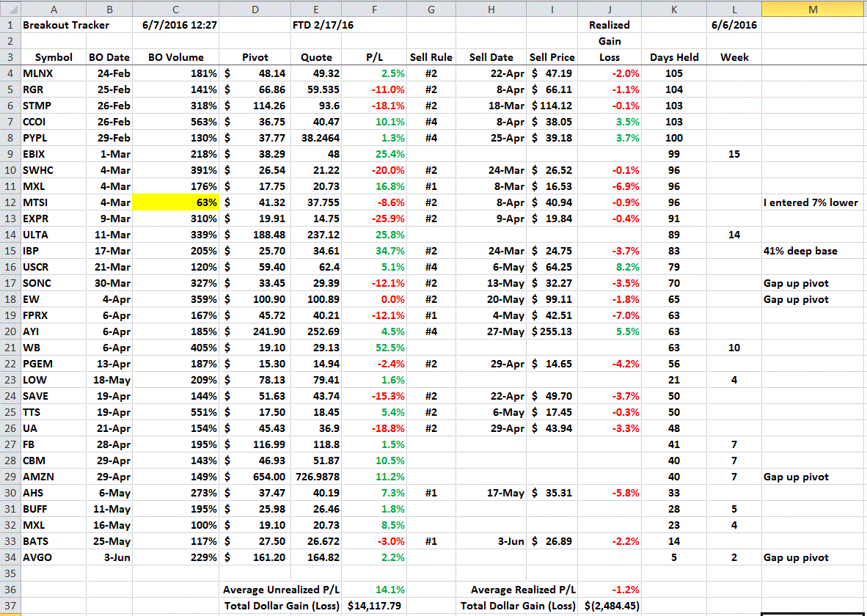Click the Realized heading cell

610,25
